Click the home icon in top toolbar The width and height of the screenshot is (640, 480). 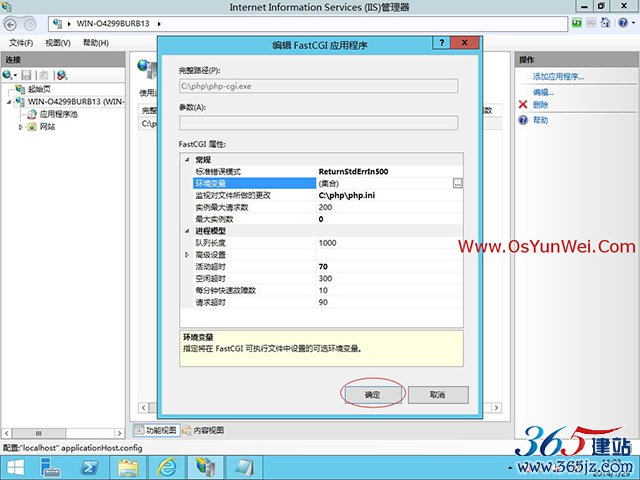point(605,22)
